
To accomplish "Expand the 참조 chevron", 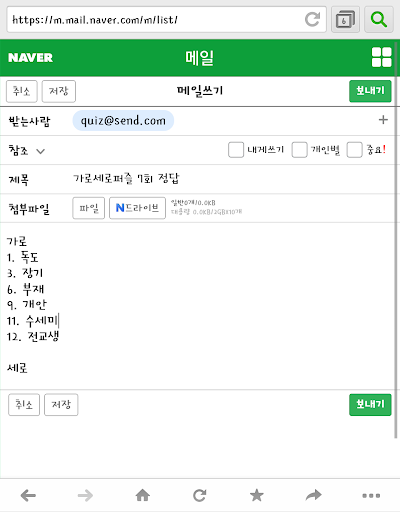I will [x=40, y=151].
